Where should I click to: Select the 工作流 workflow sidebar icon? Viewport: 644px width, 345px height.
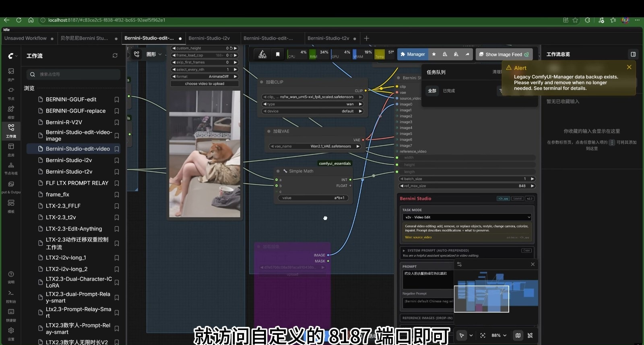(11, 131)
